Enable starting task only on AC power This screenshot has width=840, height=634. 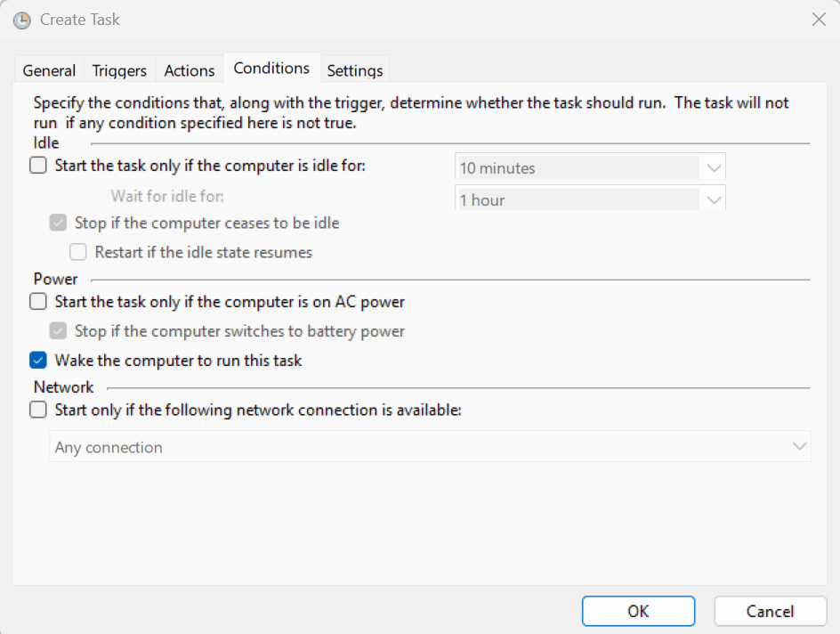click(37, 301)
